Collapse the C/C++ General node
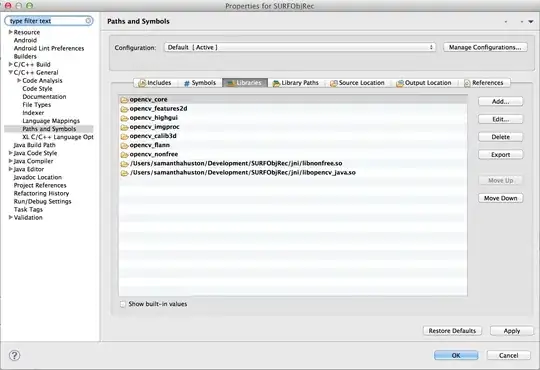 coord(10,72)
